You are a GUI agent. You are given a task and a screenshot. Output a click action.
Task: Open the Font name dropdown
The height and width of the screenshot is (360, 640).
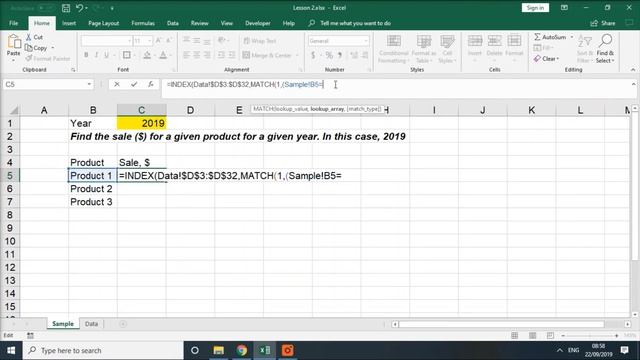point(129,41)
